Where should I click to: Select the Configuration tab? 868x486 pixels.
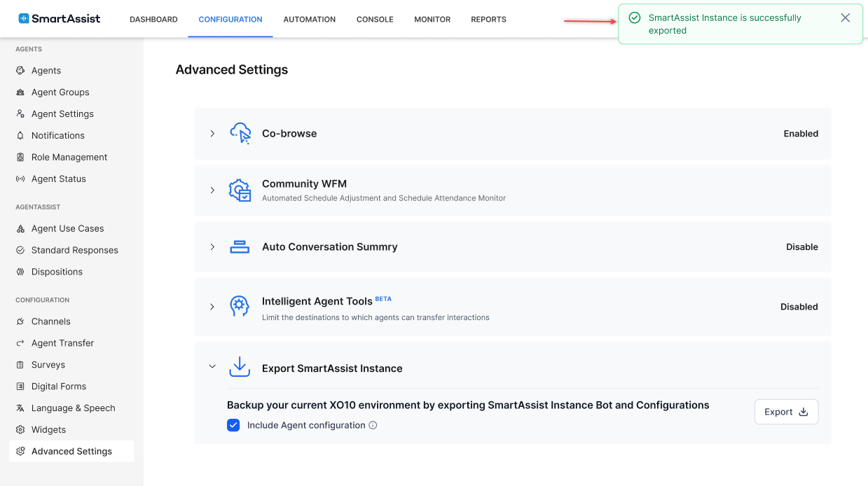(230, 20)
